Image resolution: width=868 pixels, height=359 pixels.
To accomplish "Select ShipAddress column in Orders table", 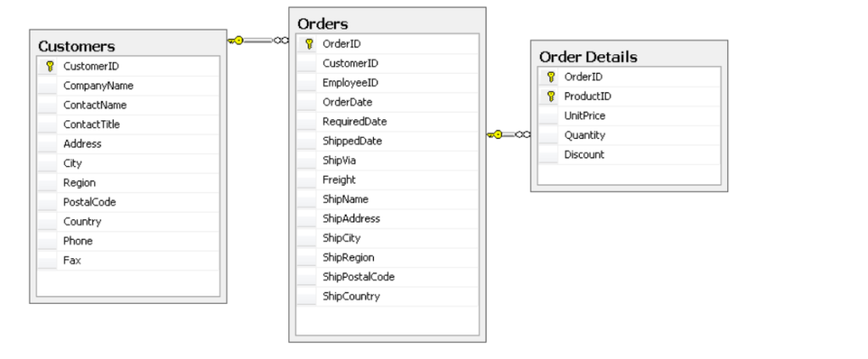I will [387, 218].
